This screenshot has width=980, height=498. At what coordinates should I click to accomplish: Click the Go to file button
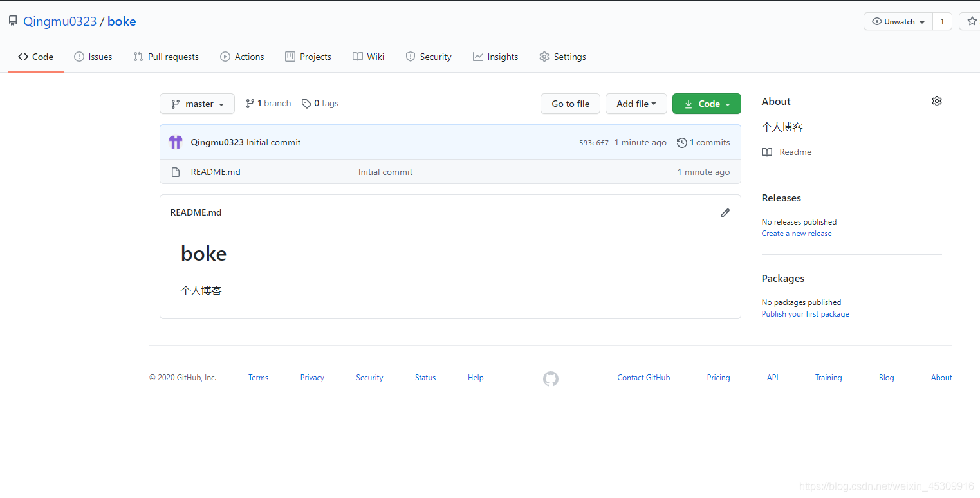point(571,104)
